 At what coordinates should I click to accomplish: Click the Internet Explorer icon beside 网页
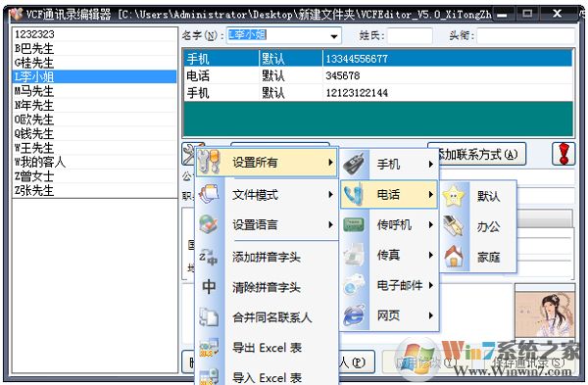click(353, 315)
